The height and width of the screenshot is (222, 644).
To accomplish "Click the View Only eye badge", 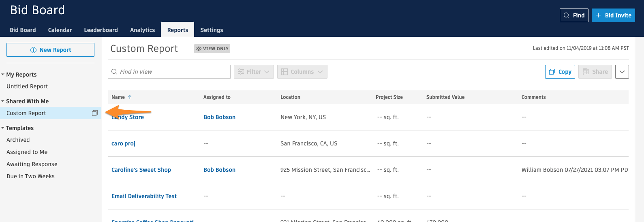I will click(212, 49).
